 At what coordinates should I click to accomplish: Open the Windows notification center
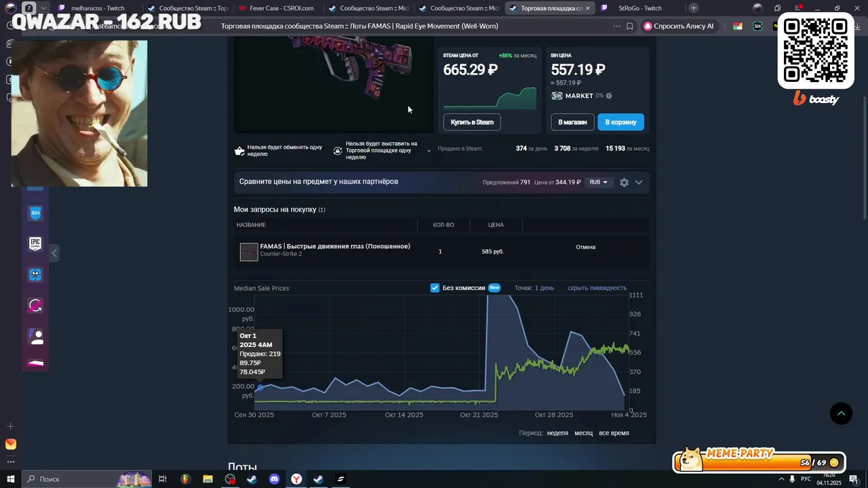tap(854, 479)
